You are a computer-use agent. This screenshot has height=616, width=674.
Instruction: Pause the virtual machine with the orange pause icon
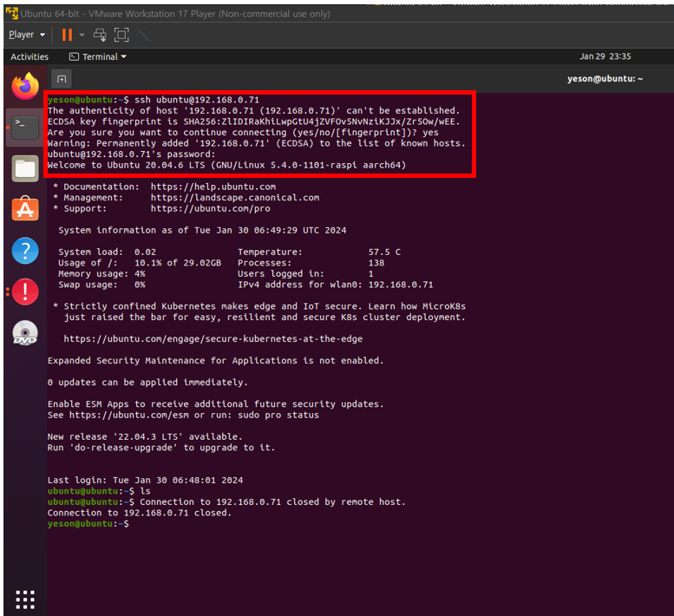(x=67, y=35)
